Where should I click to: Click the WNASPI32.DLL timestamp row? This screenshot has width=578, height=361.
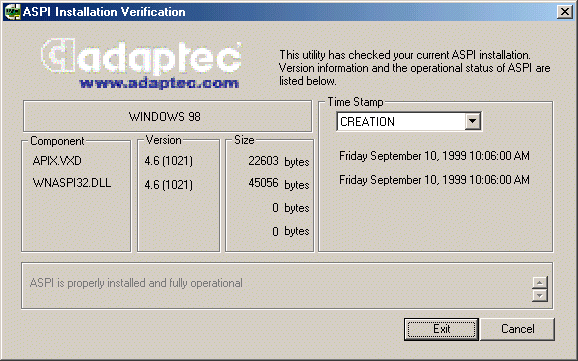tap(434, 180)
